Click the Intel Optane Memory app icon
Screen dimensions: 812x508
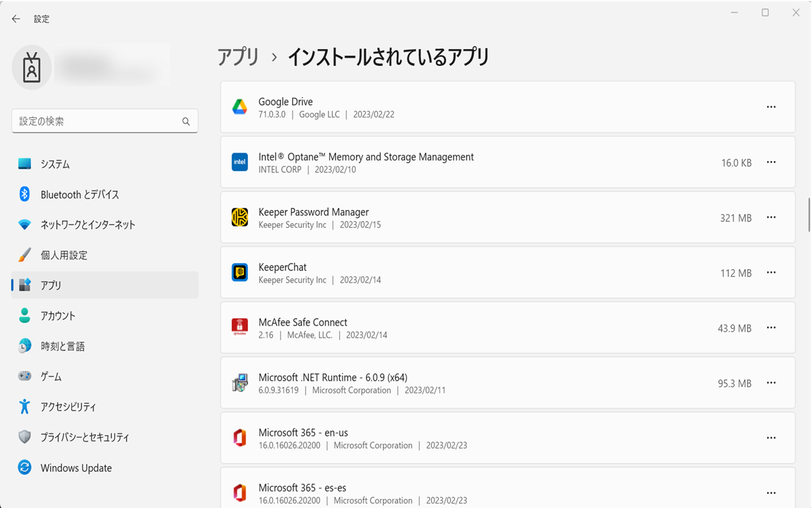240,163
